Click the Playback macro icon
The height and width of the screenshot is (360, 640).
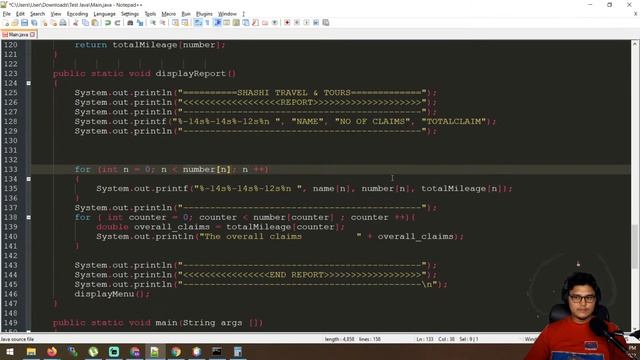pos(306,22)
